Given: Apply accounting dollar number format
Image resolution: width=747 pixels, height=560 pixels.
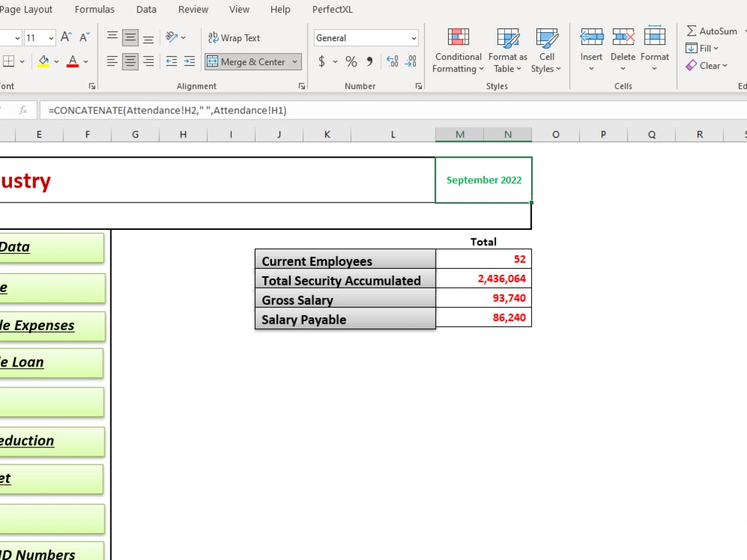Looking at the screenshot, I should (321, 61).
